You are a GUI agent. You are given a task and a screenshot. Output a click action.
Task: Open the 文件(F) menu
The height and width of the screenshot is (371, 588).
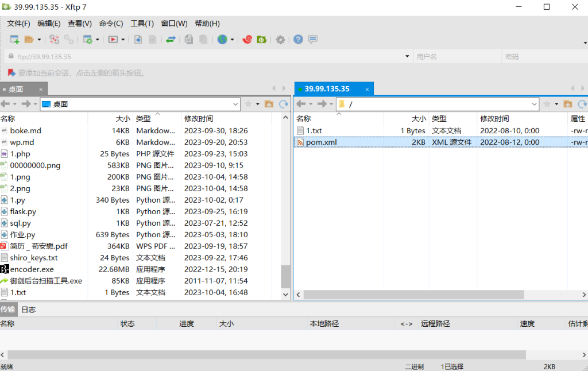click(18, 24)
